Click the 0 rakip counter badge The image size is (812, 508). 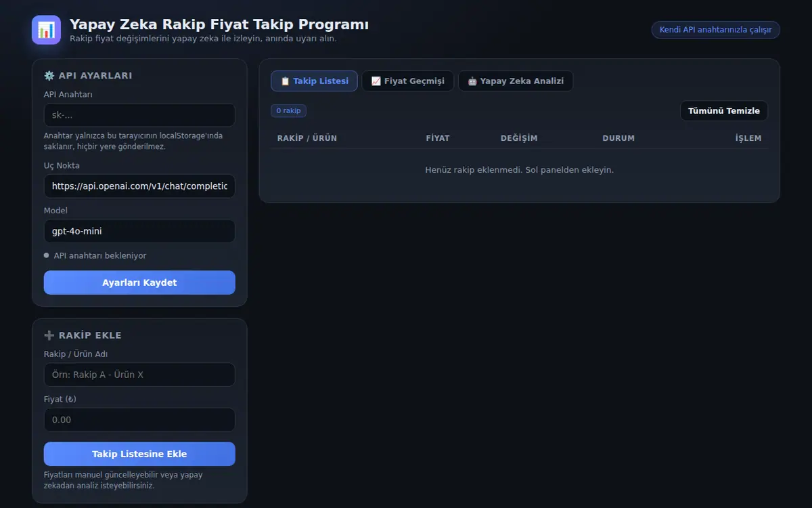288,110
